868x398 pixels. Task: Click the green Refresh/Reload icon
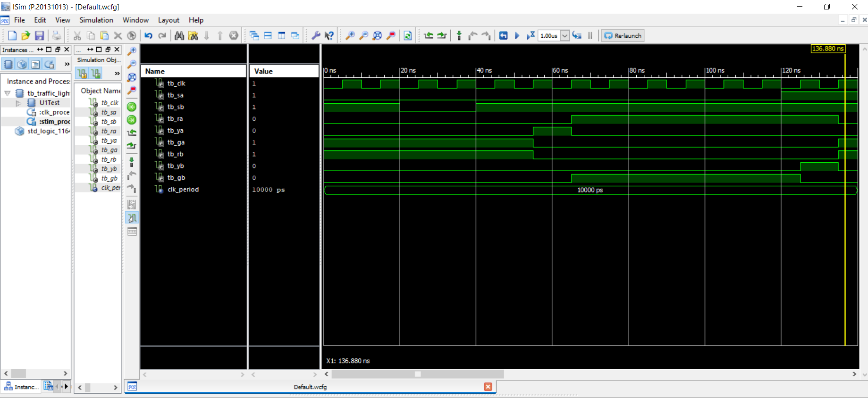click(x=408, y=35)
